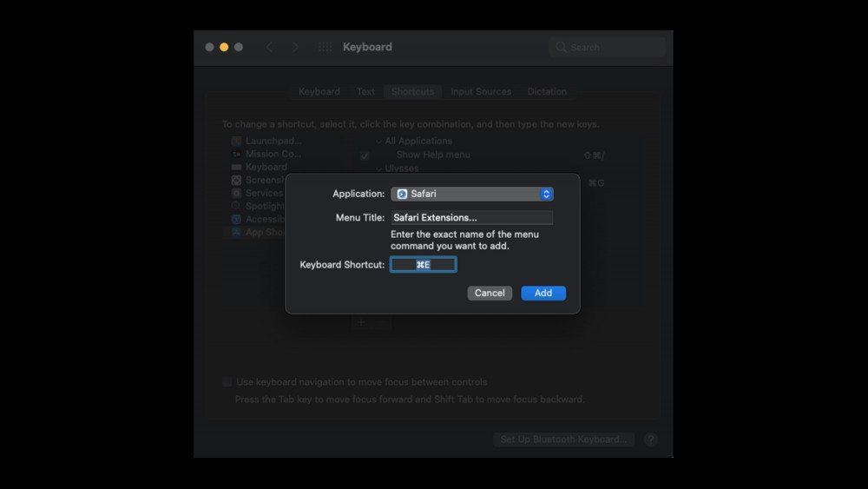Image resolution: width=868 pixels, height=489 pixels.
Task: Collapse the Ulysses group
Action: click(x=378, y=169)
